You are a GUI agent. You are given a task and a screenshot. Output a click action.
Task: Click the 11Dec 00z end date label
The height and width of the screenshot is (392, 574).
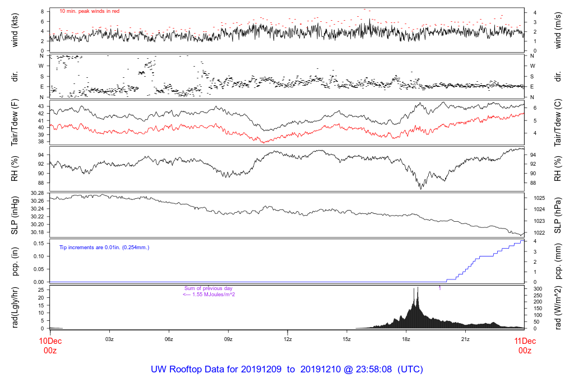525,346
